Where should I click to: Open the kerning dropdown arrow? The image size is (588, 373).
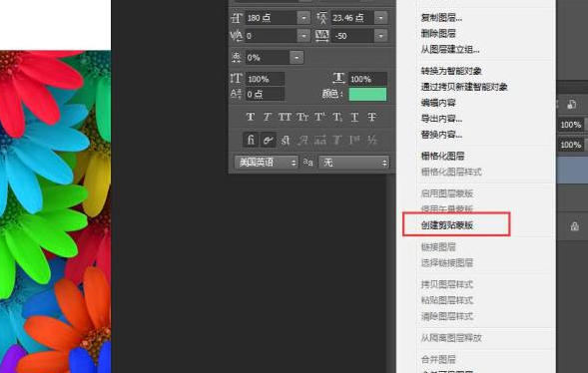(x=303, y=36)
